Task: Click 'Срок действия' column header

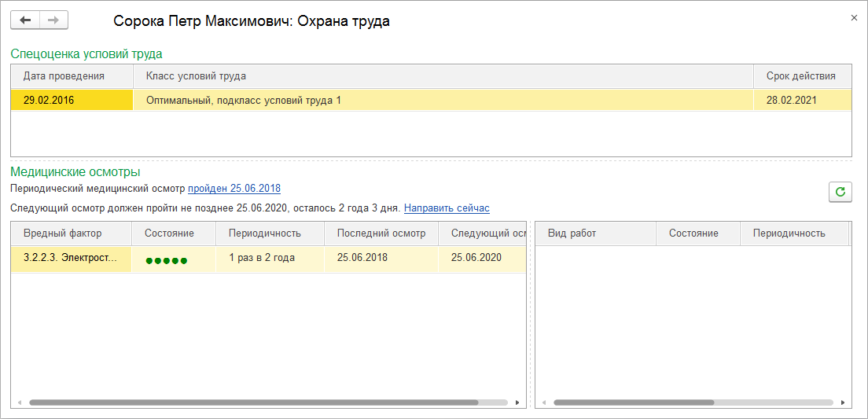Action: coord(800,76)
